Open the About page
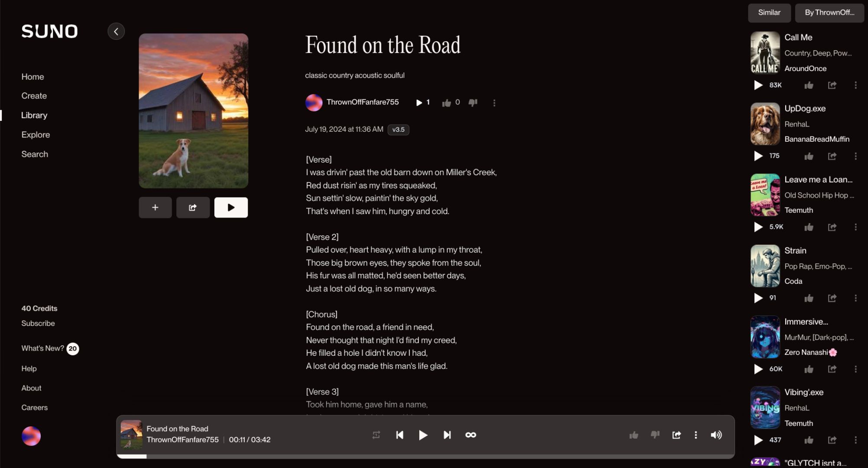This screenshot has height=468, width=868. 32,388
